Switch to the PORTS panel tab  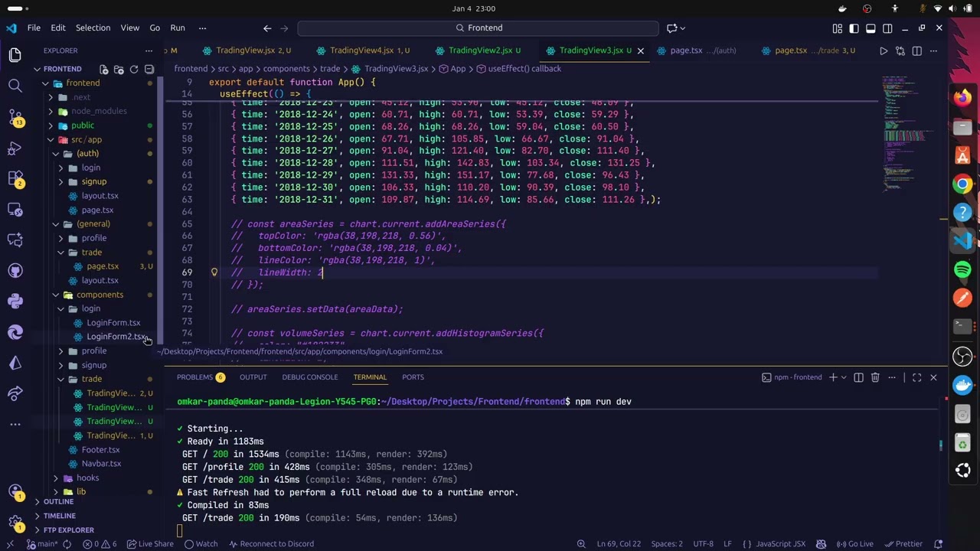pyautogui.click(x=413, y=377)
